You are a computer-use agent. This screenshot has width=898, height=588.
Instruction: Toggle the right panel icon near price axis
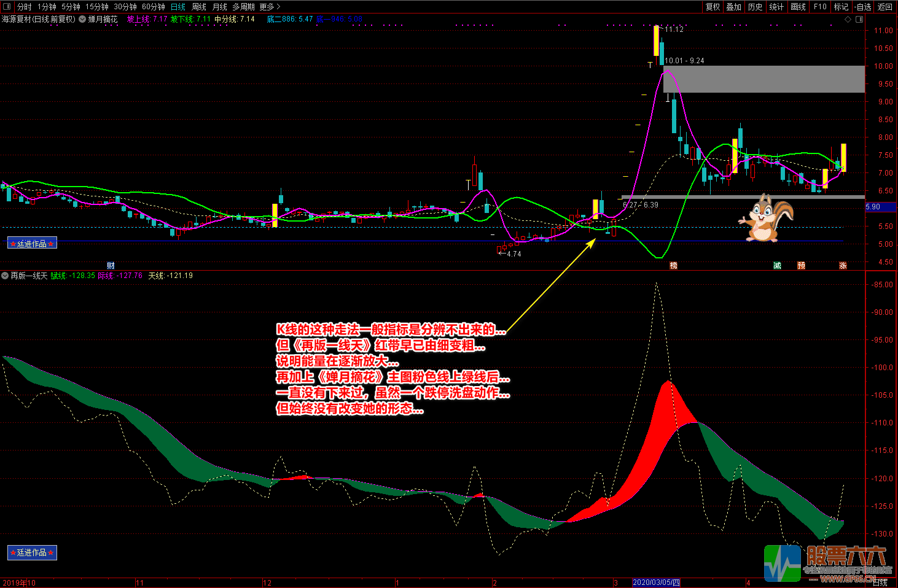[859, 19]
